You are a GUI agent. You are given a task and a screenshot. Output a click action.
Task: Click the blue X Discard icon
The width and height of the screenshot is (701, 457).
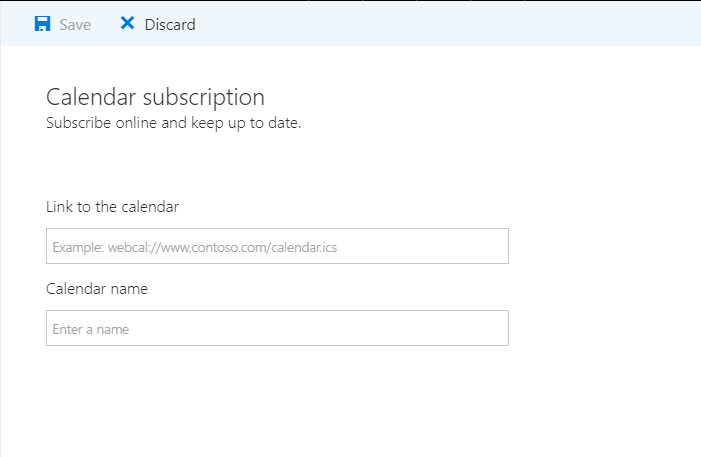[127, 23]
